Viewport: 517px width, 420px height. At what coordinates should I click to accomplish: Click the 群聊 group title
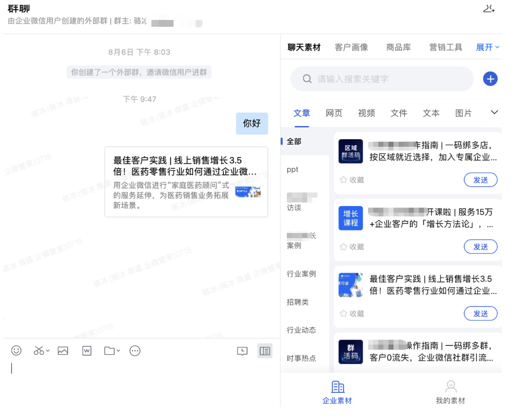pyautogui.click(x=19, y=8)
